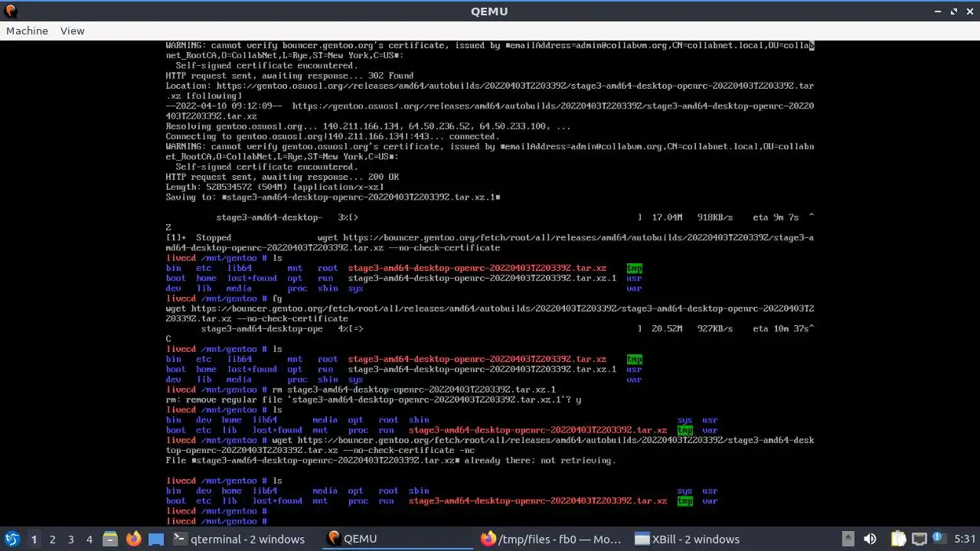Screen dimensions: 980x551
Task: Click the 'rm stage3-amd64-desktop' command line
Action: click(x=361, y=390)
